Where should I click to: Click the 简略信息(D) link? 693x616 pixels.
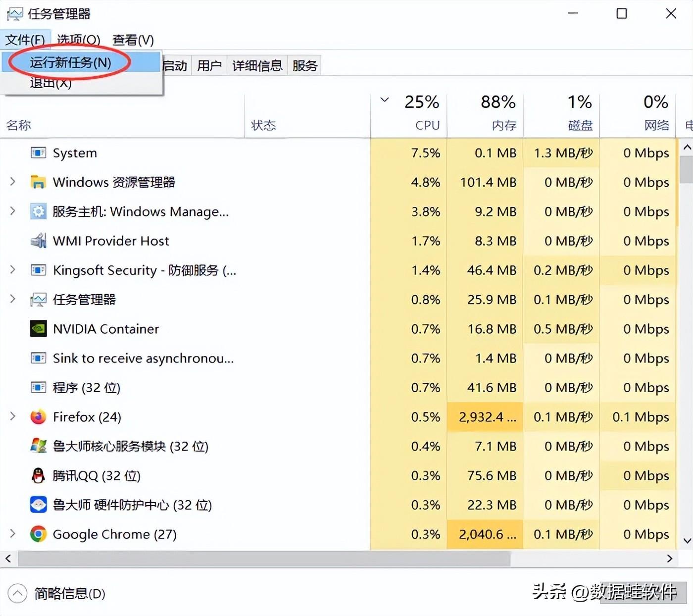pos(70,593)
